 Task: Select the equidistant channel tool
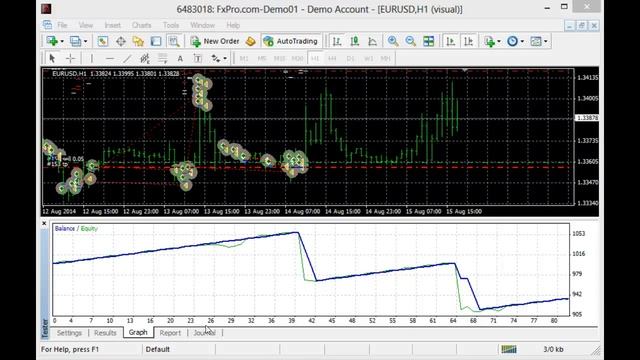[145, 58]
